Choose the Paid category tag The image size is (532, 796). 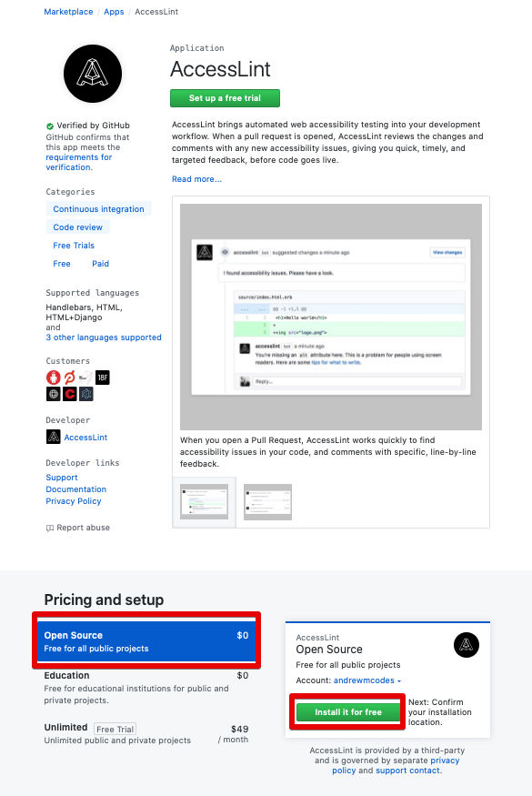101,264
